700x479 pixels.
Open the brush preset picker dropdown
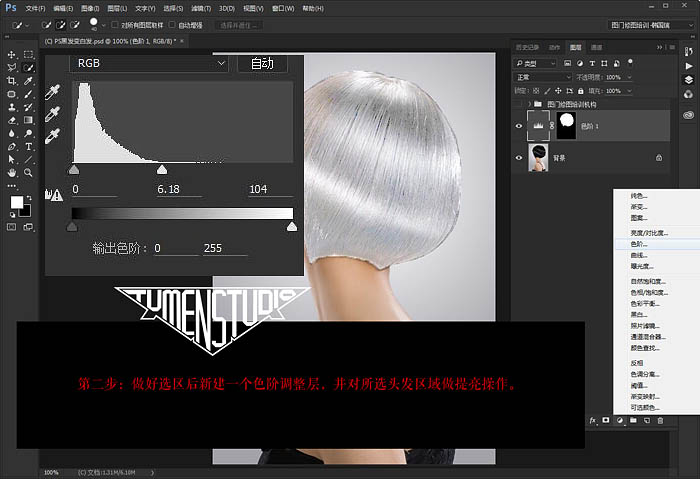104,25
